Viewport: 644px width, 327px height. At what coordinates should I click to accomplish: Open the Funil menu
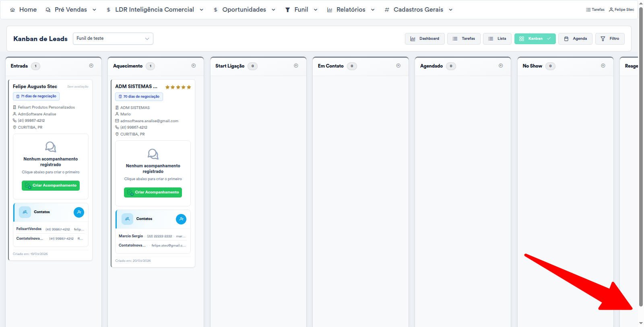pos(301,10)
